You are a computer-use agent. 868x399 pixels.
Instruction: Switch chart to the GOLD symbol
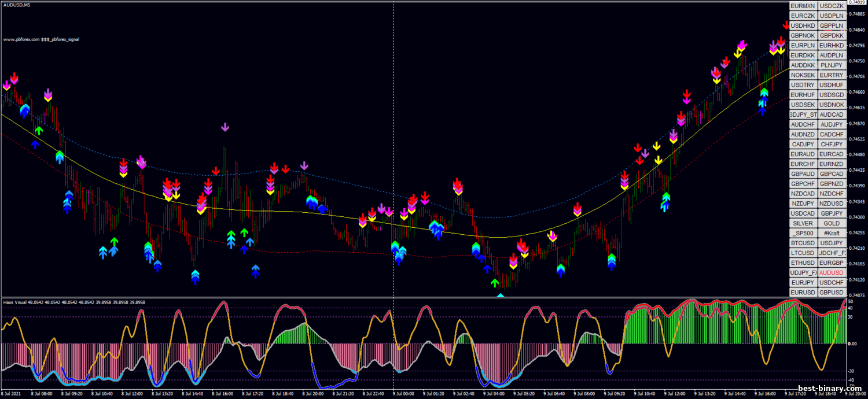(x=832, y=223)
